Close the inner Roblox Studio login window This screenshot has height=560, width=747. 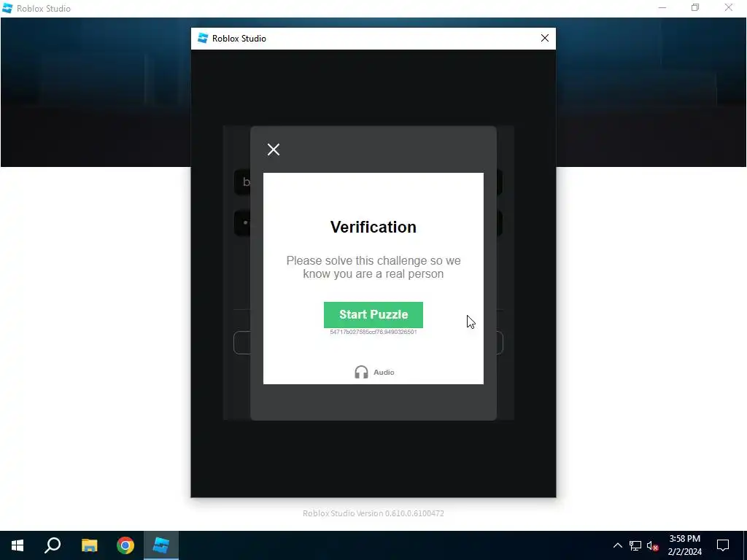pos(544,38)
